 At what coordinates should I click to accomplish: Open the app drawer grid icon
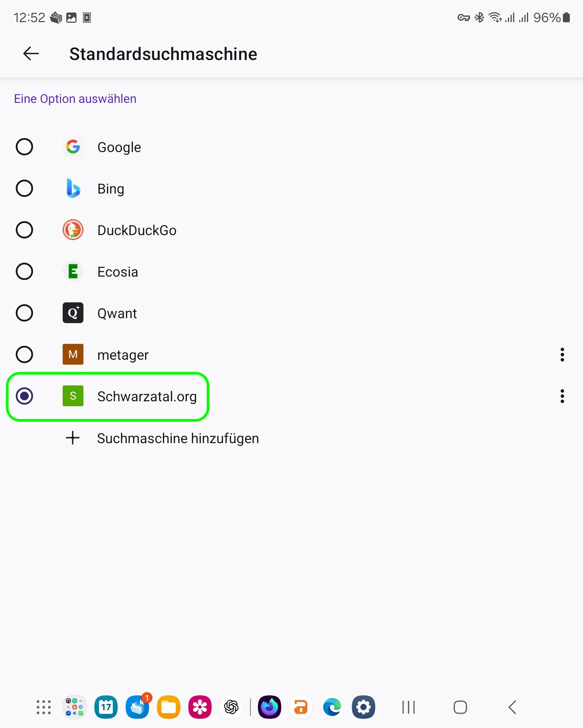pos(44,707)
